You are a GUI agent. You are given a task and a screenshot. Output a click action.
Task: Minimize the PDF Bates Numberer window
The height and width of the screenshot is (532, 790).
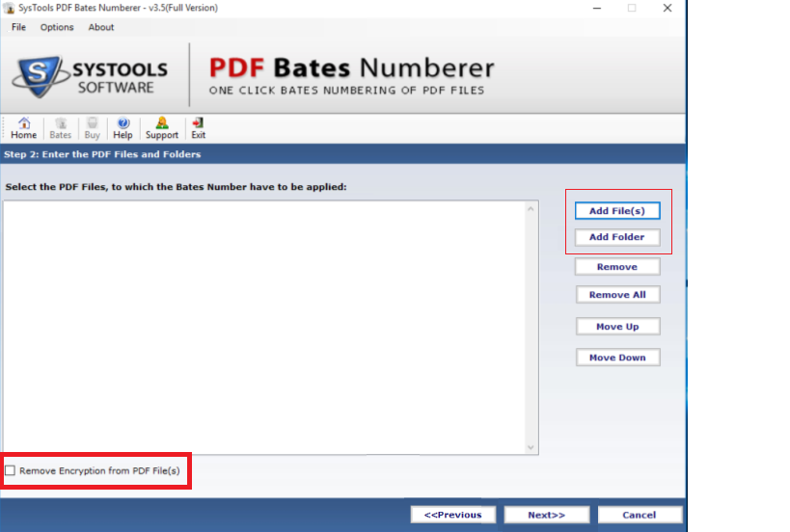(x=597, y=8)
